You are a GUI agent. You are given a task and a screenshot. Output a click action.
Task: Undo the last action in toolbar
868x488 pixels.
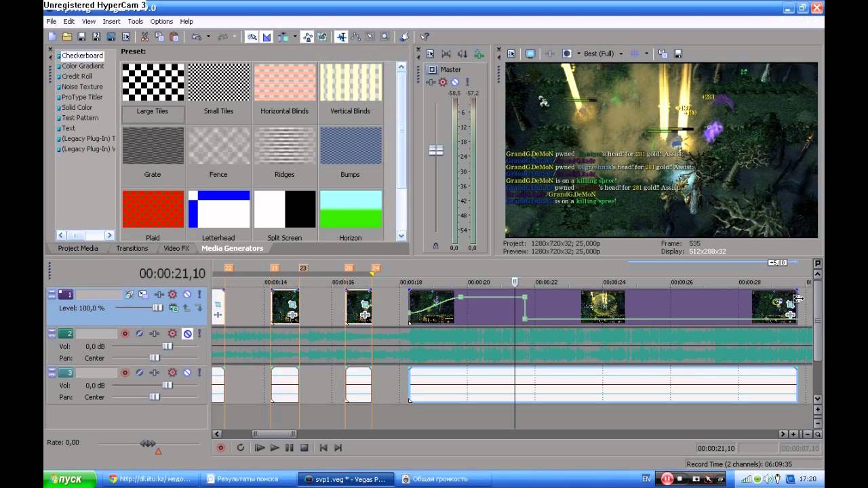point(196,37)
